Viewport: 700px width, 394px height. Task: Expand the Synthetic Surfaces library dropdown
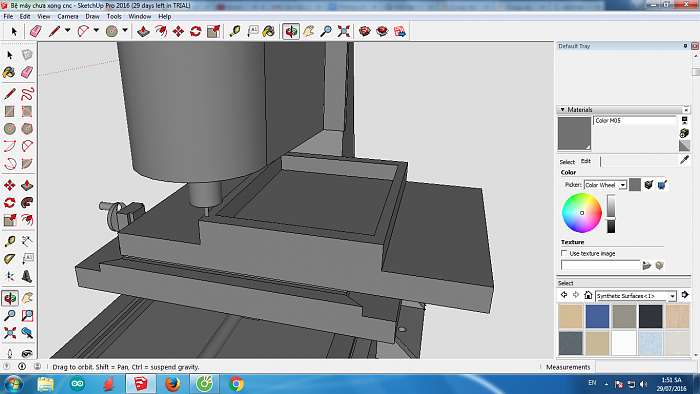pos(672,296)
